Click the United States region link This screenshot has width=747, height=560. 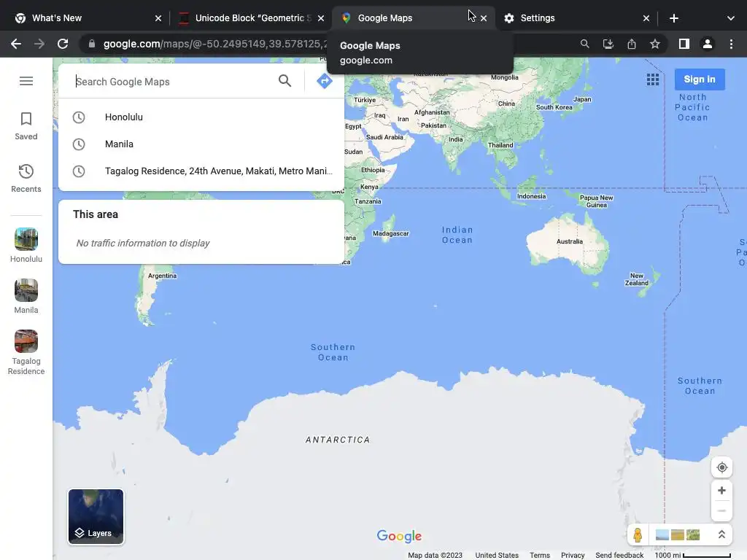coord(497,555)
